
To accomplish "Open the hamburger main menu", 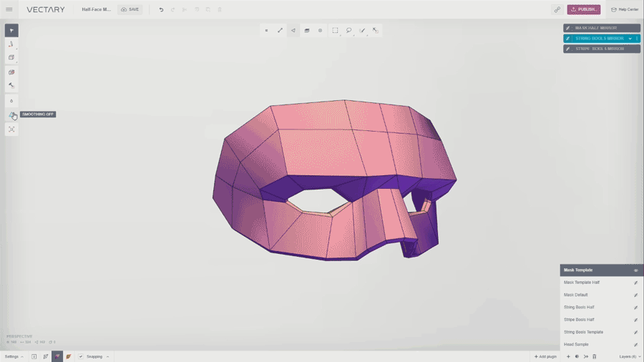I will click(x=9, y=9).
